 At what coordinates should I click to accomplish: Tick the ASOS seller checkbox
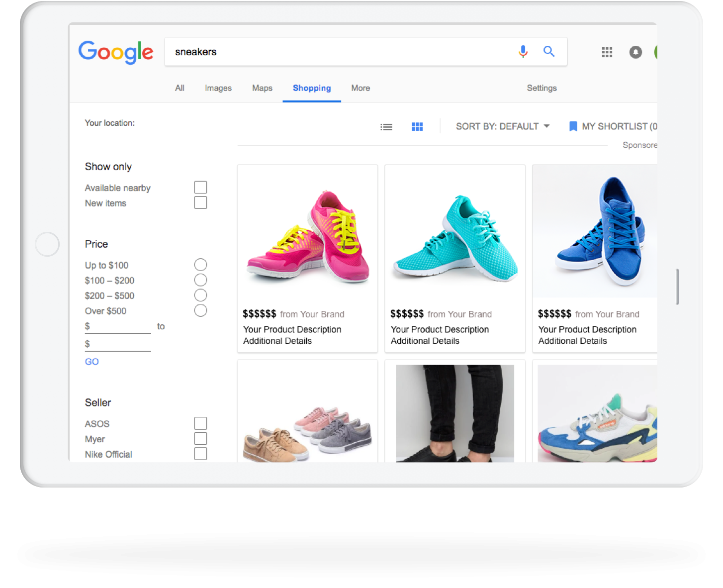[x=200, y=423]
